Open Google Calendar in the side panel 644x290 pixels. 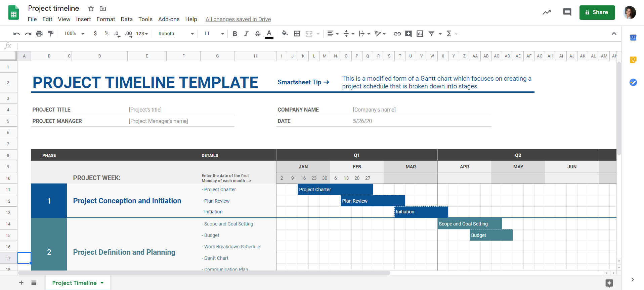coord(633,38)
